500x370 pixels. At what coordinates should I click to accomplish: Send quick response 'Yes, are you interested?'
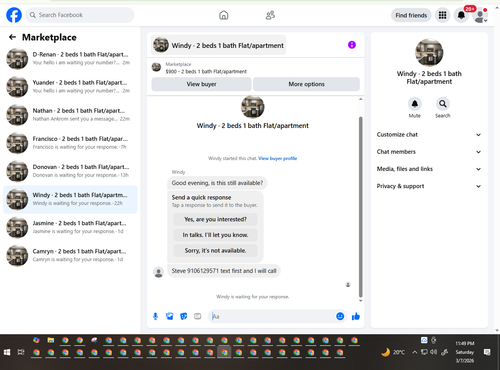click(x=215, y=219)
